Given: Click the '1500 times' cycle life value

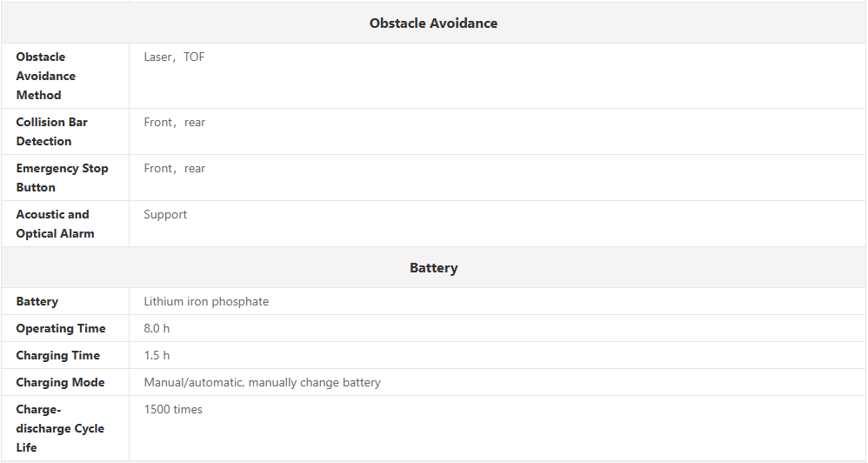Looking at the screenshot, I should tap(173, 410).
